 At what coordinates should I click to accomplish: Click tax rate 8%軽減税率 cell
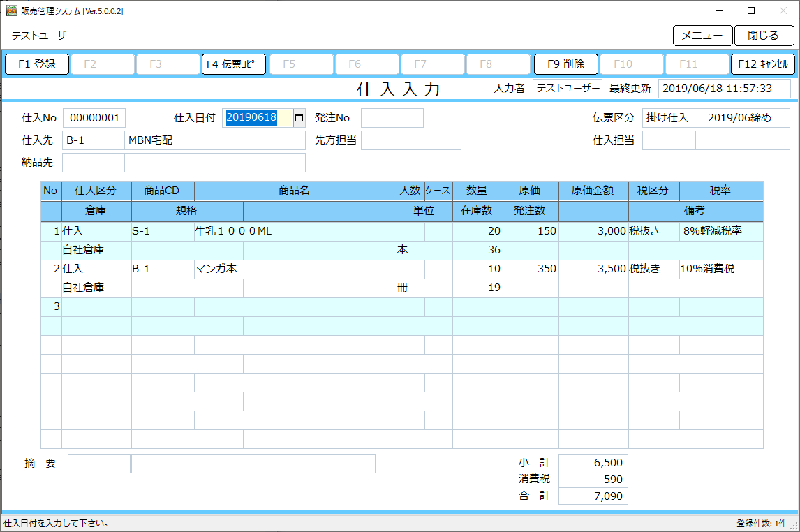[721, 232]
